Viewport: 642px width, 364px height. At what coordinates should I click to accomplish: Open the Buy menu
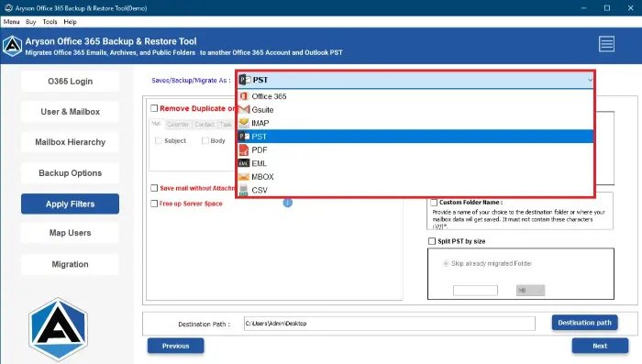pos(30,22)
